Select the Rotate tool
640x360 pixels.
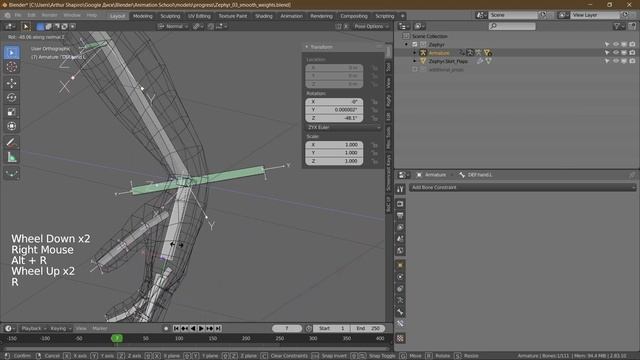tap(11, 98)
